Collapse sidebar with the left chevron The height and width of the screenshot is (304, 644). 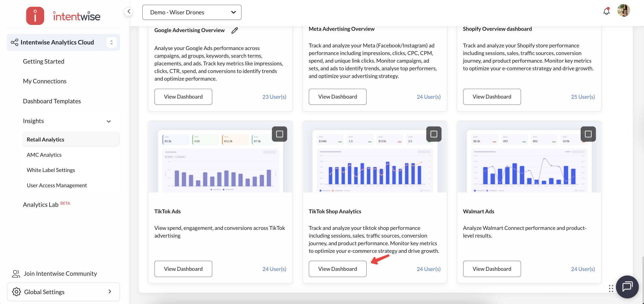click(x=129, y=11)
